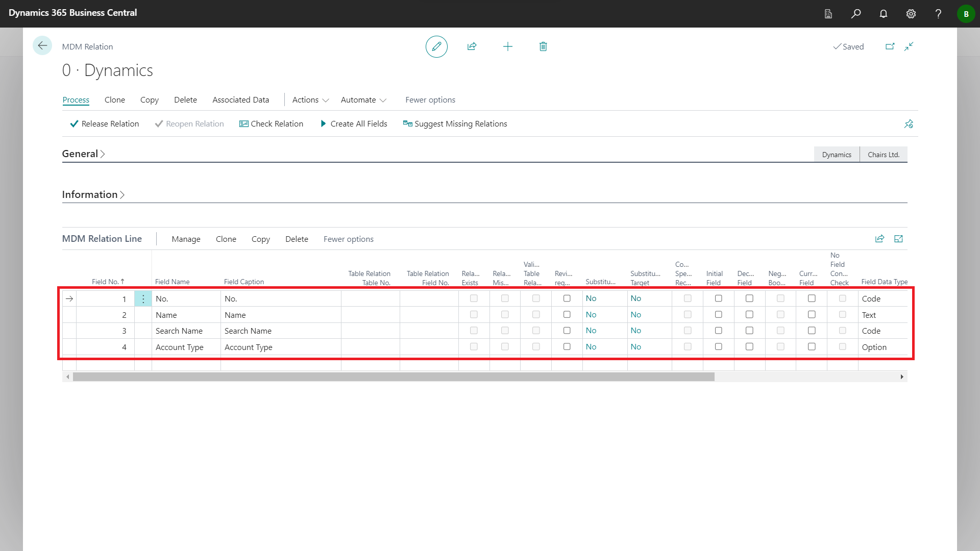This screenshot has height=551, width=980.
Task: Open the help question mark
Action: (x=938, y=14)
